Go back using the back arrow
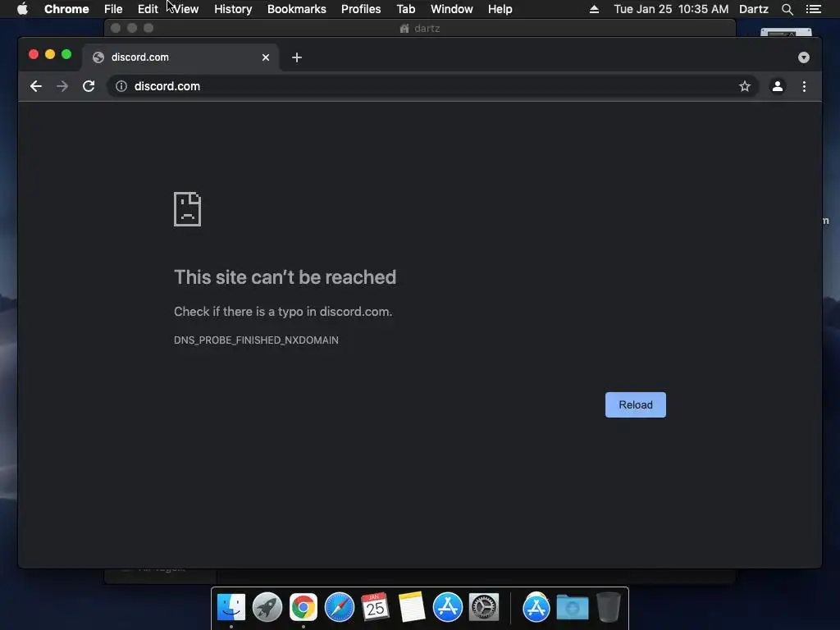840x630 pixels. pyautogui.click(x=36, y=86)
